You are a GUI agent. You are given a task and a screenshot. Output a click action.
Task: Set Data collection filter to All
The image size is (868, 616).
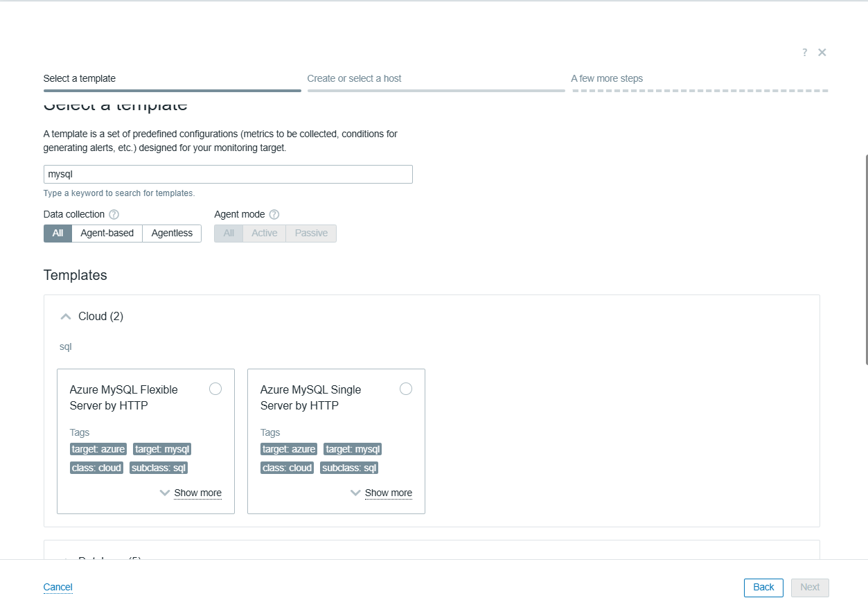pyautogui.click(x=57, y=234)
